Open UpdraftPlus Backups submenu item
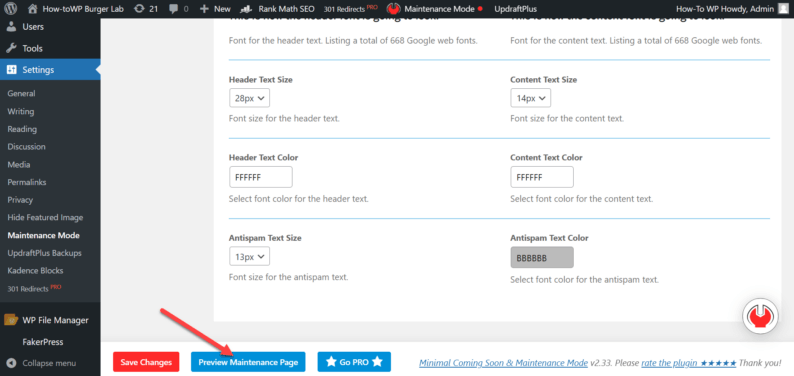 point(44,253)
